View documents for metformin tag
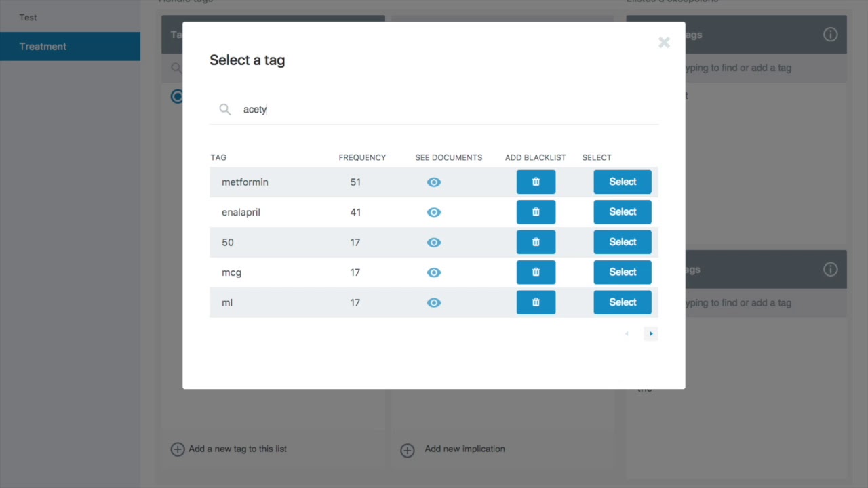The image size is (868, 488). pyautogui.click(x=434, y=182)
